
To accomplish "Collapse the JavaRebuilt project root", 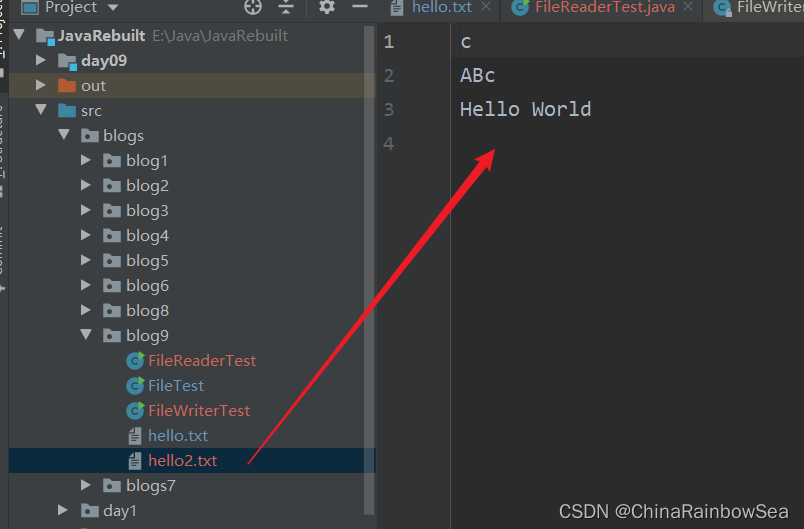I will click(19, 35).
